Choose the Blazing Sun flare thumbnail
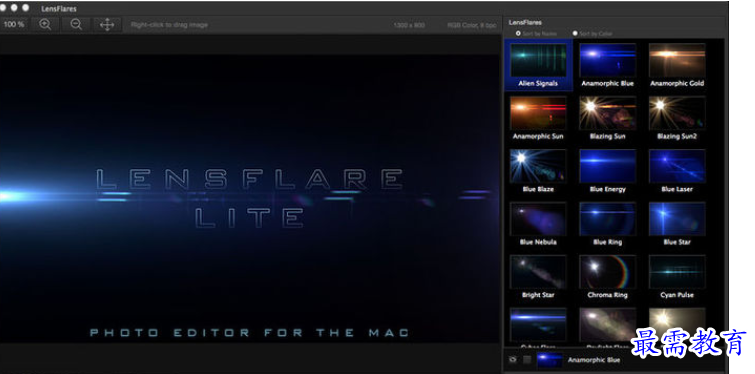The image size is (755, 374). pyautogui.click(x=608, y=113)
